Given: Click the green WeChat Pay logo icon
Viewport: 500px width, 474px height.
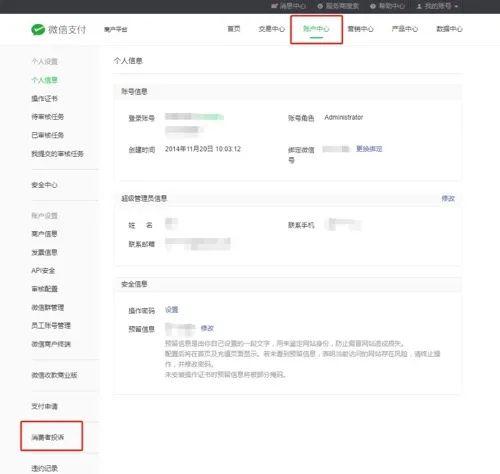Looking at the screenshot, I should (x=38, y=29).
